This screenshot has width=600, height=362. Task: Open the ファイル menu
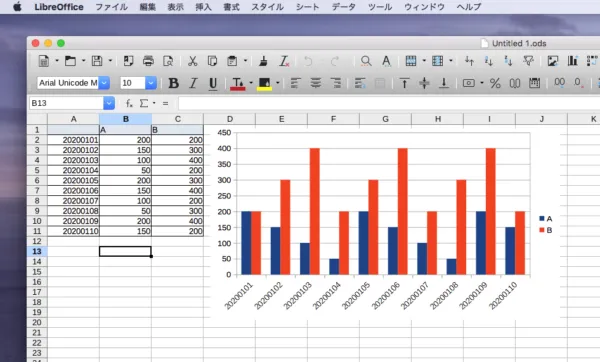(x=111, y=7)
